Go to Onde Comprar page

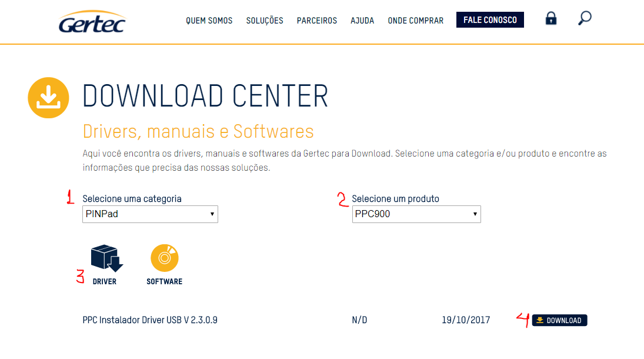tap(416, 21)
